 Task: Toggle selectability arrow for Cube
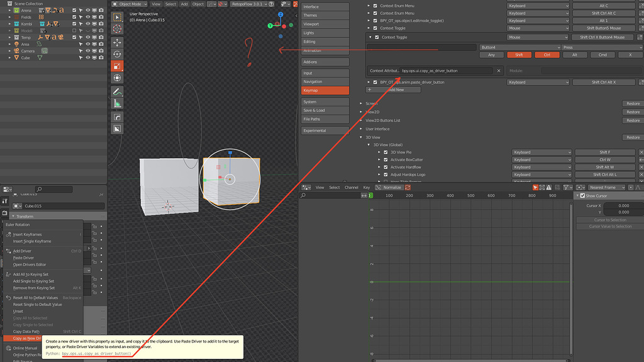click(81, 57)
